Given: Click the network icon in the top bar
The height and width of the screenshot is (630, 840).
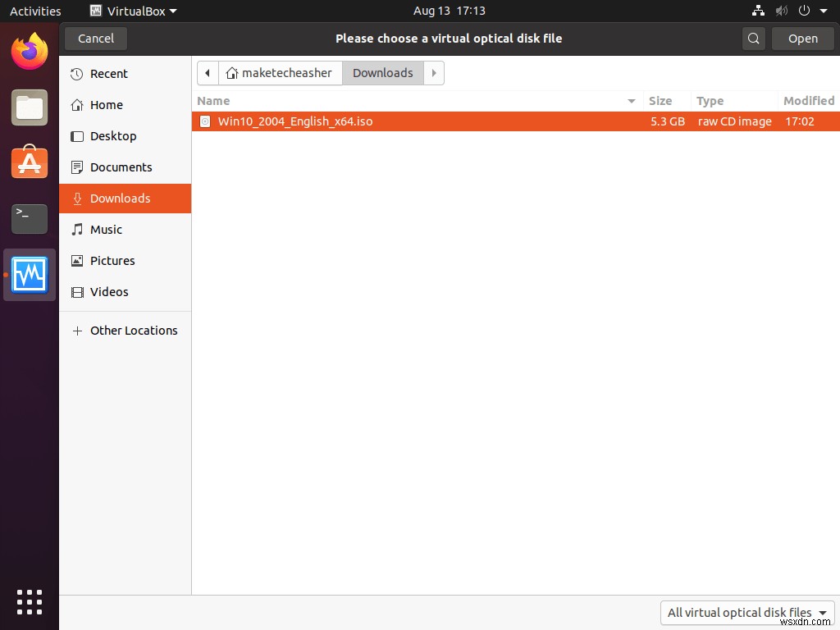Looking at the screenshot, I should [758, 11].
